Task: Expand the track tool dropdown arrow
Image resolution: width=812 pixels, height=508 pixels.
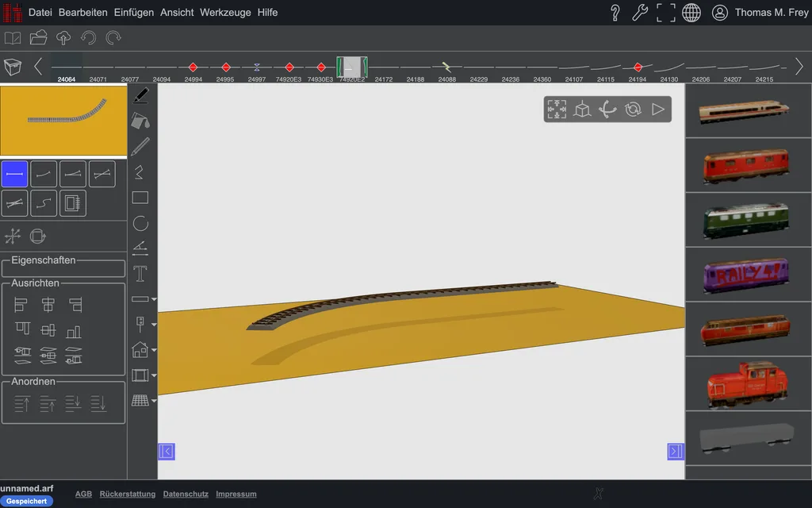Action: click(154, 299)
